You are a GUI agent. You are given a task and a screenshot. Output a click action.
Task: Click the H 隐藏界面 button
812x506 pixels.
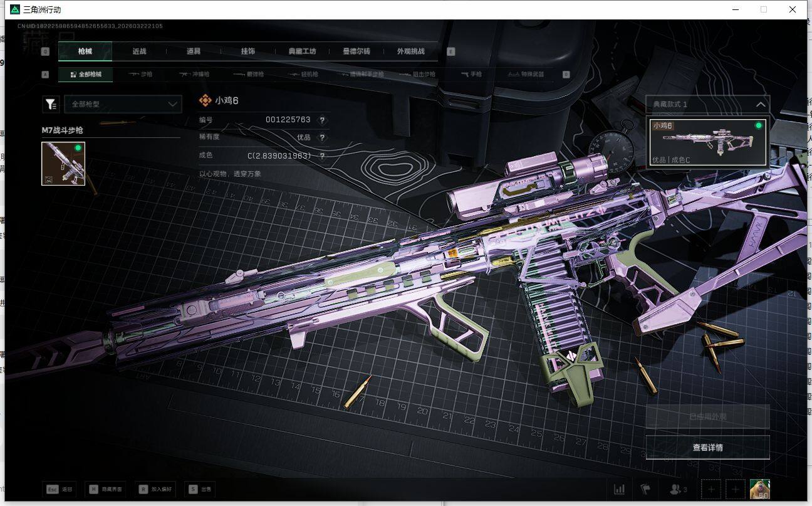tap(105, 489)
